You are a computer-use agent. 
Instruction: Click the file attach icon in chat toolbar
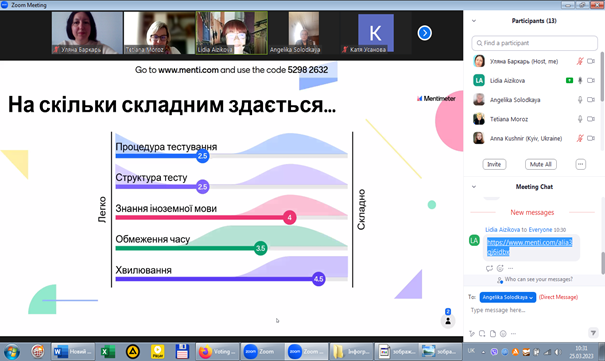493,334
